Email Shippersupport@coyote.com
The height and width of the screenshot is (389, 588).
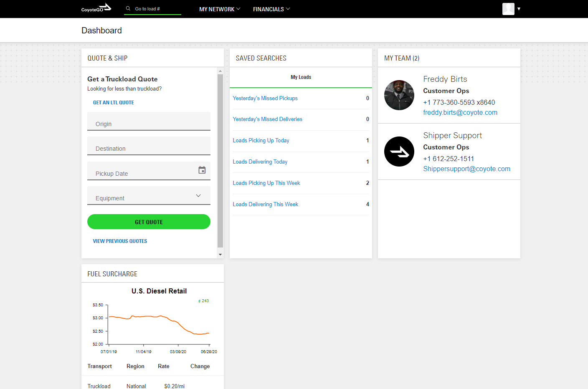pyautogui.click(x=466, y=169)
